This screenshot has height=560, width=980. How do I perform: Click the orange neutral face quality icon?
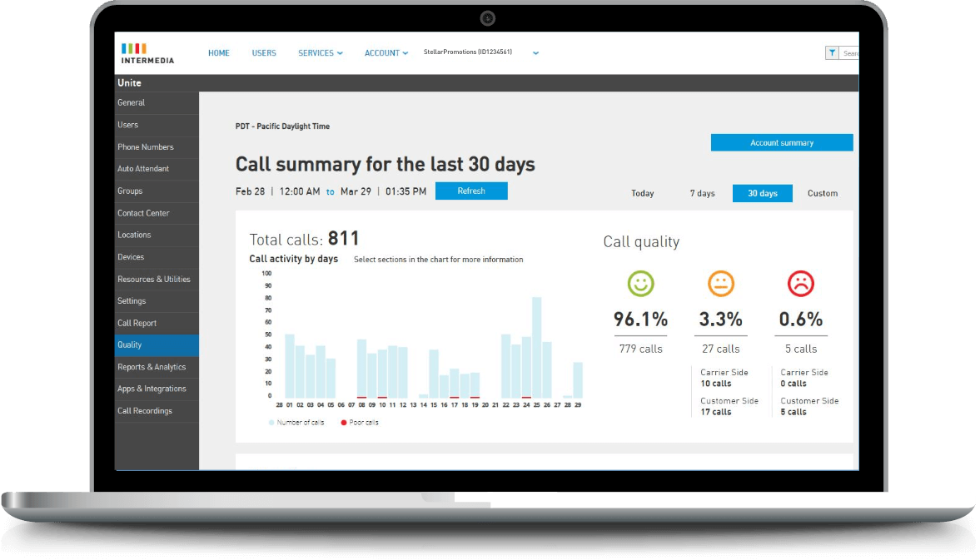pos(720,282)
